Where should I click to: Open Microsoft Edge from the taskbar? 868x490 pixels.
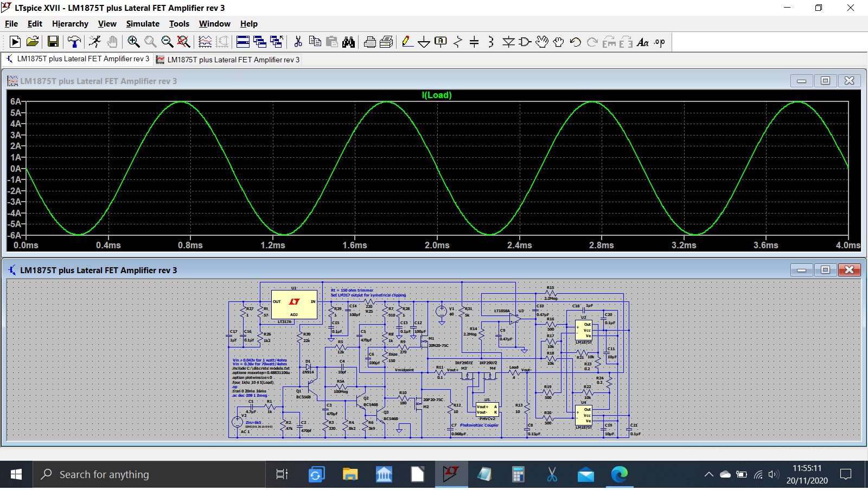point(619,474)
